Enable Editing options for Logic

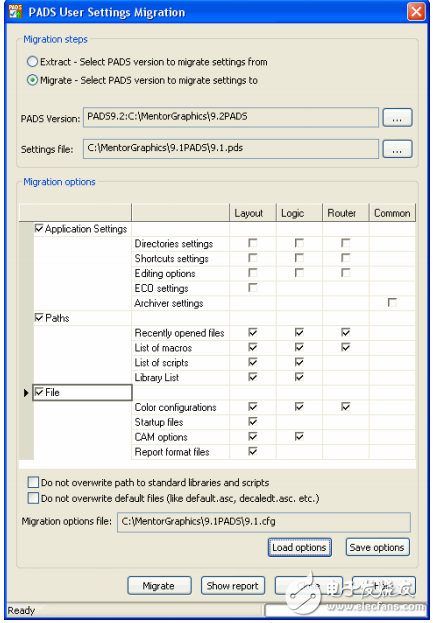(299, 273)
